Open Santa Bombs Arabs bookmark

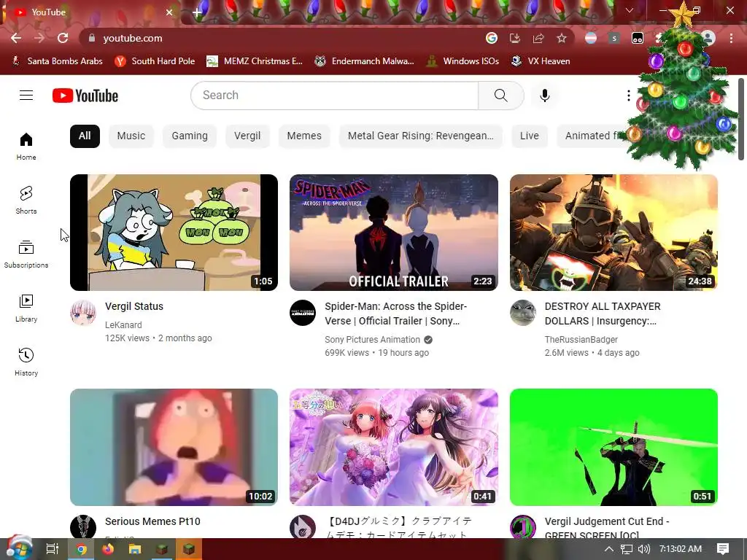[x=57, y=61]
